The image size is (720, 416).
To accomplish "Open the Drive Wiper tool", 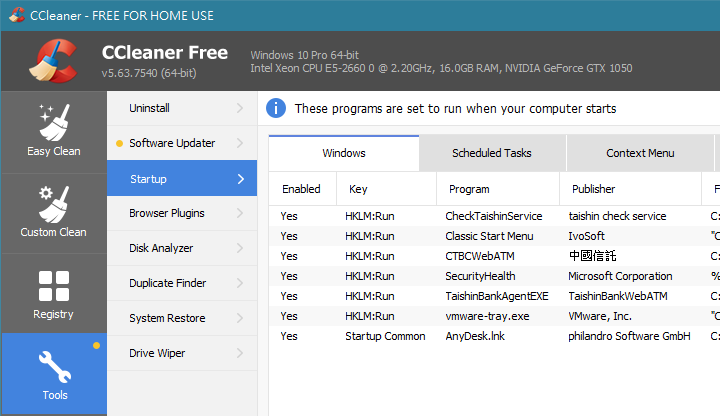I will pyautogui.click(x=182, y=353).
